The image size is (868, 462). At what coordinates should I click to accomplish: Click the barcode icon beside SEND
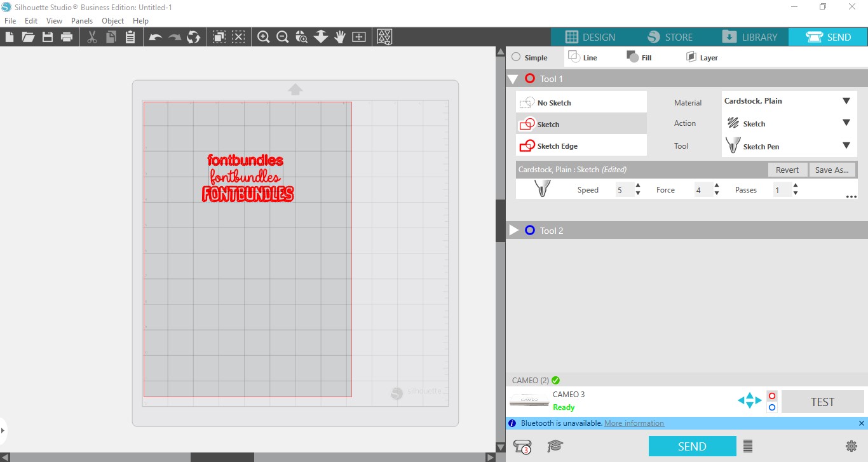coord(748,446)
